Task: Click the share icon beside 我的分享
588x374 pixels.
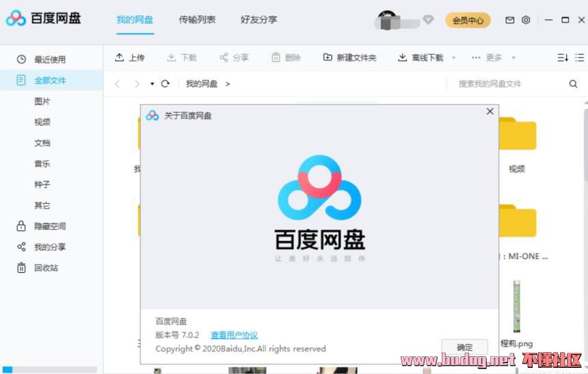Action: coord(21,247)
